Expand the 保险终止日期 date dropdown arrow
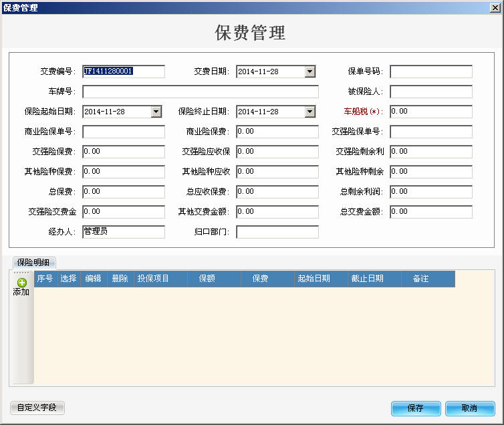Viewport: 504px width, 425px height. [310, 112]
